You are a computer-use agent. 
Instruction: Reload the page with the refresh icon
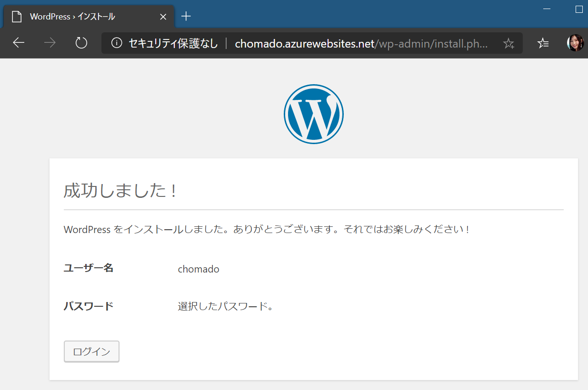tap(81, 43)
